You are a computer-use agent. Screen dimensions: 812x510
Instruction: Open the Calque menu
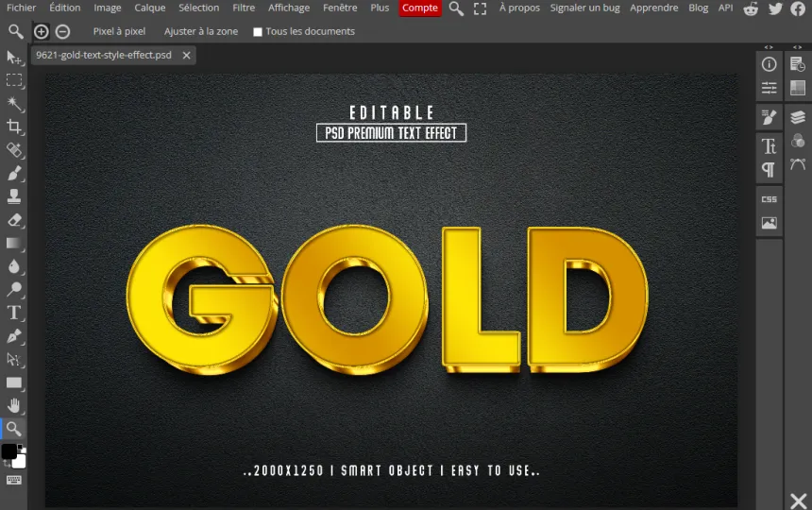150,8
